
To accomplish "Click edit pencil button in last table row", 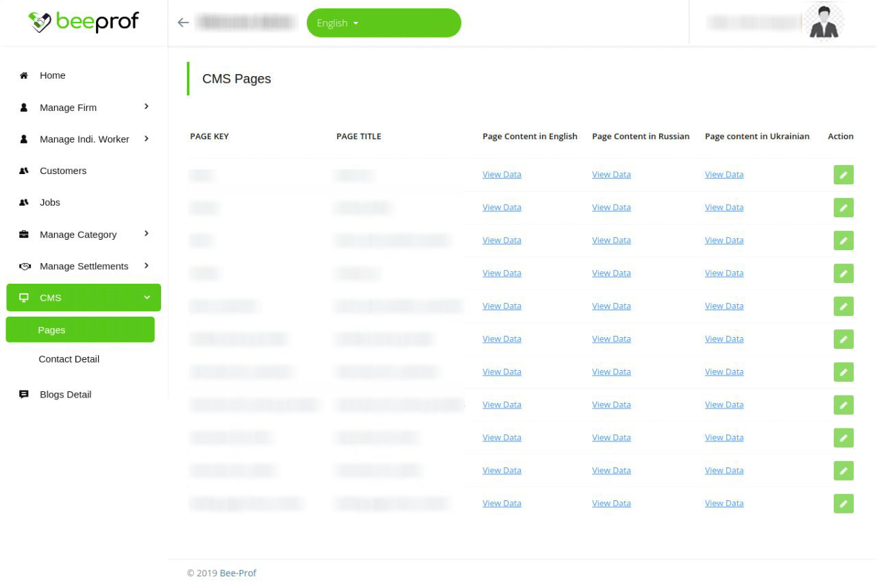I will [x=843, y=504].
